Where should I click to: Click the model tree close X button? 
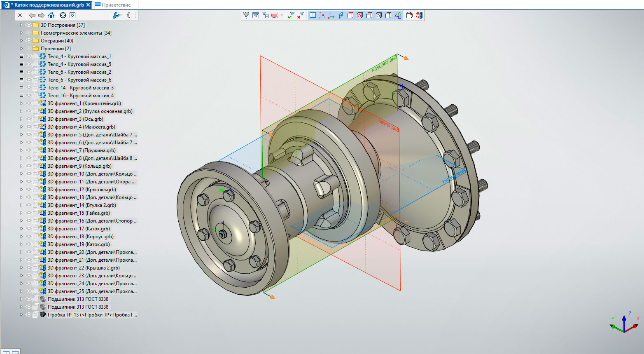tap(20, 15)
